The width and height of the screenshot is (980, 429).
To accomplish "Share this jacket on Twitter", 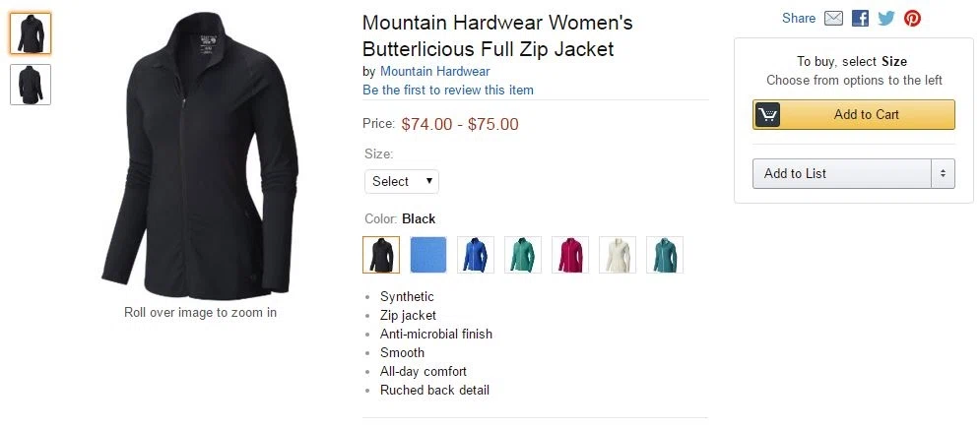I will point(886,18).
